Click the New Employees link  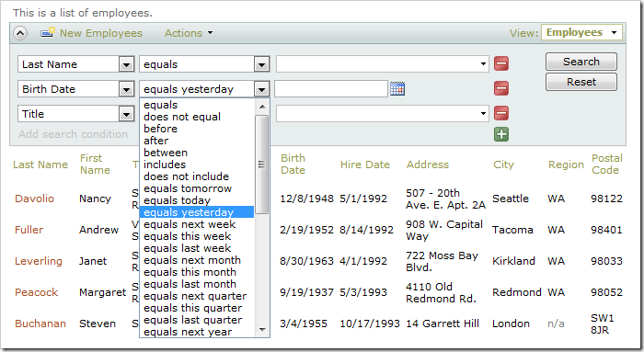pos(101,33)
